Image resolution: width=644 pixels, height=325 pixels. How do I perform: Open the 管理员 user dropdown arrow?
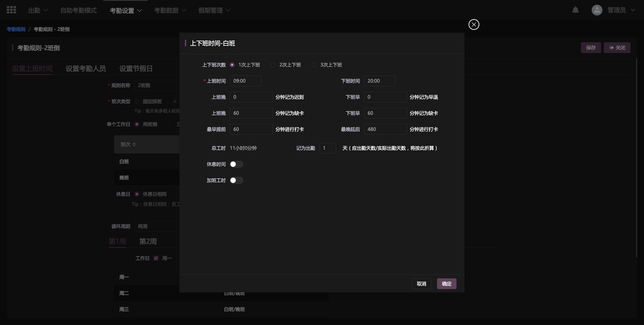[x=633, y=10]
